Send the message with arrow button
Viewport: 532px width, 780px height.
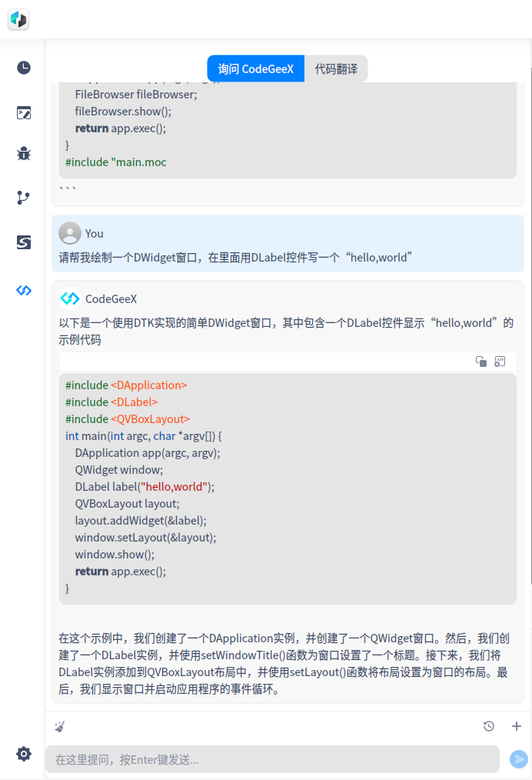(x=519, y=759)
